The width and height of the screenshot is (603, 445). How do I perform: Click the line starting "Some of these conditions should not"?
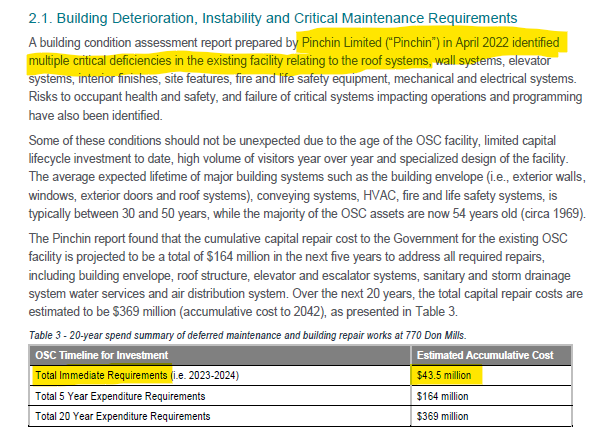292,140
